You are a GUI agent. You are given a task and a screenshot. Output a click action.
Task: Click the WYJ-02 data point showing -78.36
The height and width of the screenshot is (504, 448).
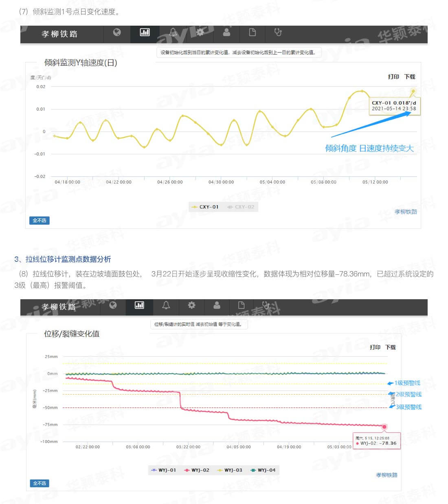(384, 427)
